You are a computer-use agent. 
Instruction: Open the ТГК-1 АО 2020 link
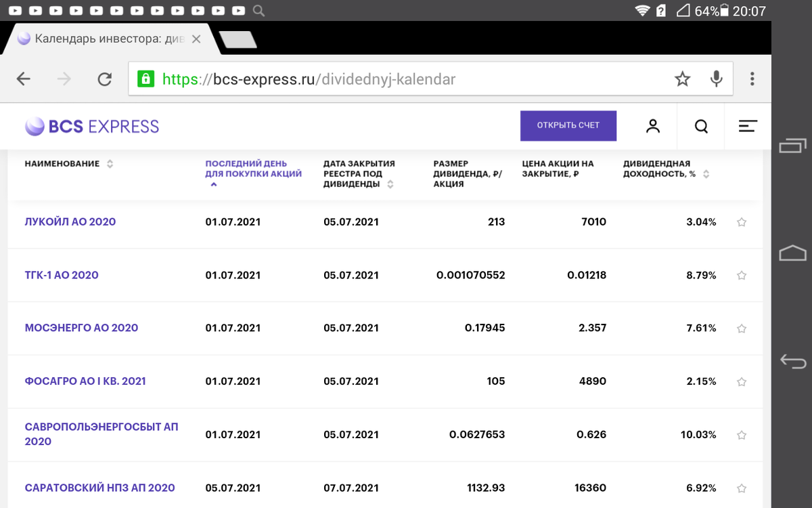tap(62, 275)
